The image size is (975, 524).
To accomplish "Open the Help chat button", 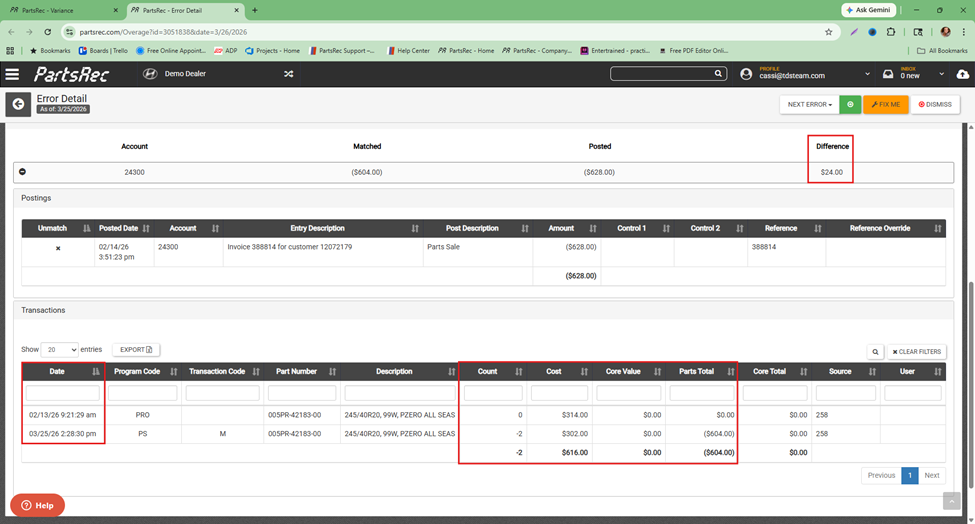I will [x=37, y=505].
